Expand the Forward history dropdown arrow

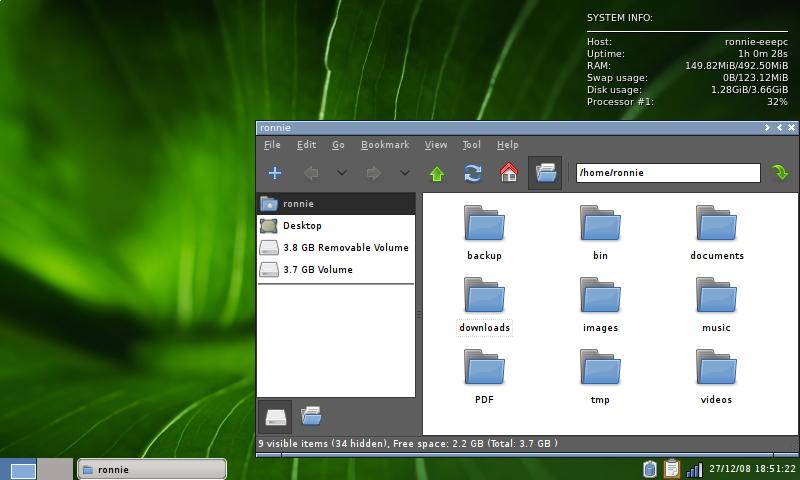pos(404,173)
